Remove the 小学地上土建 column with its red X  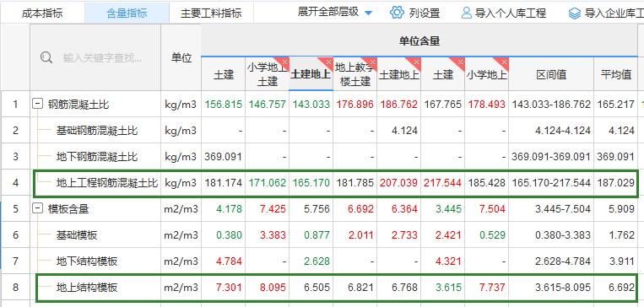(x=285, y=62)
